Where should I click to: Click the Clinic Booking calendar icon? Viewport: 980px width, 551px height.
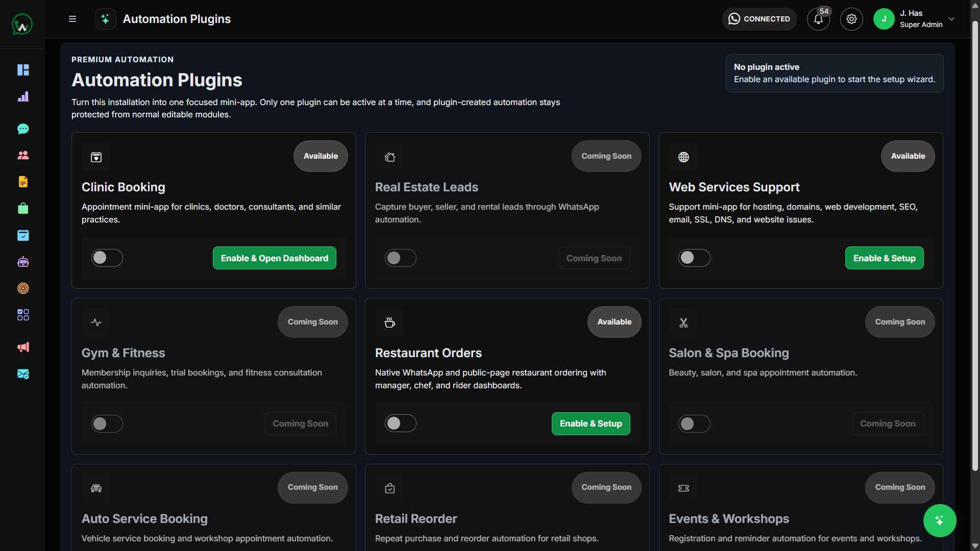point(96,157)
